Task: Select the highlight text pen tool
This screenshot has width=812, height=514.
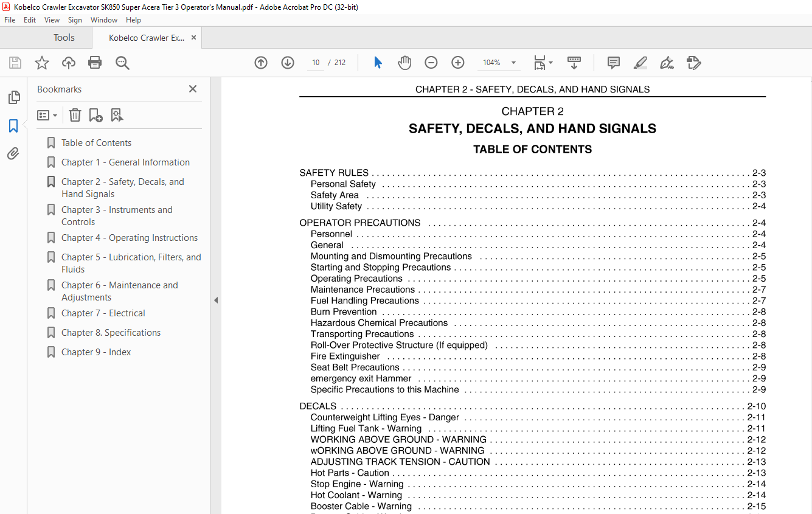Action: pyautogui.click(x=640, y=63)
